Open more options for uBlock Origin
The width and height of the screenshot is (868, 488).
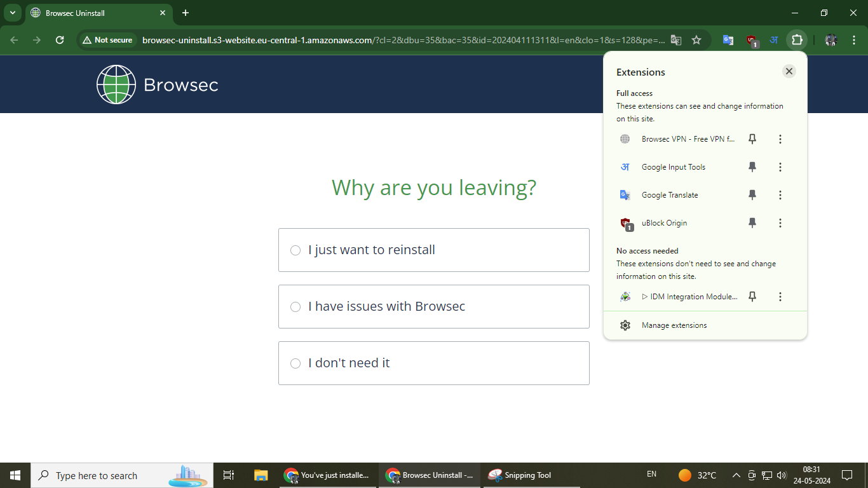780,223
